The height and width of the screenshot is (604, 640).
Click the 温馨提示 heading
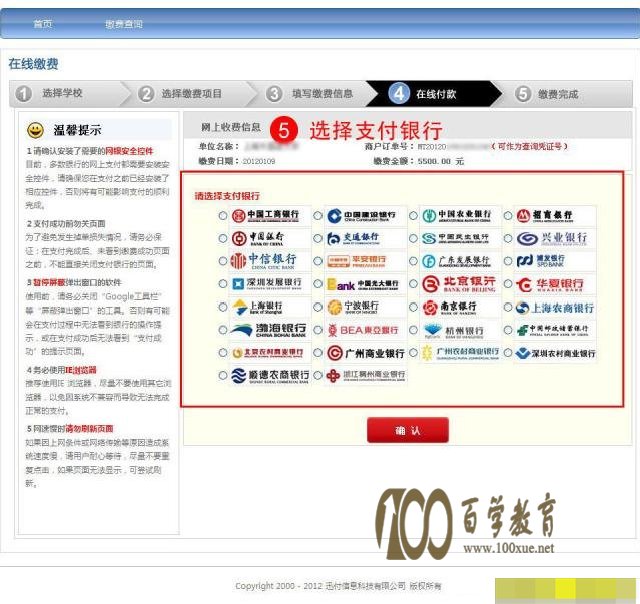tap(77, 131)
